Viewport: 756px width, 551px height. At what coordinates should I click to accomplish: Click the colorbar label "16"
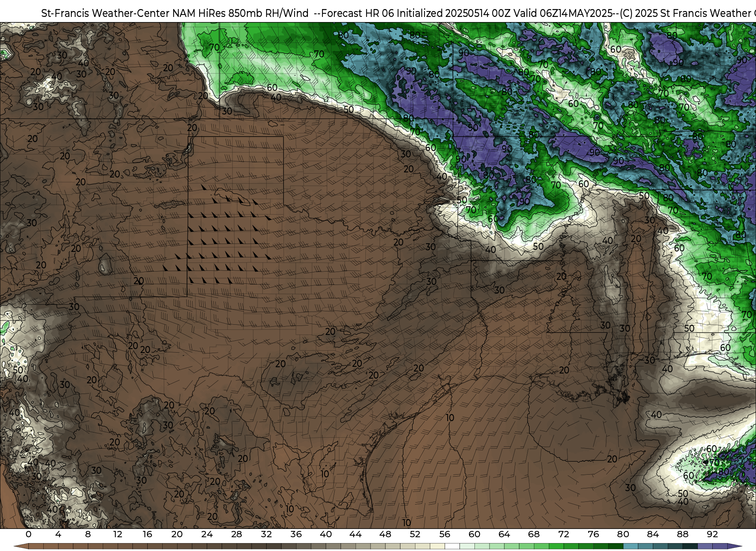(147, 534)
